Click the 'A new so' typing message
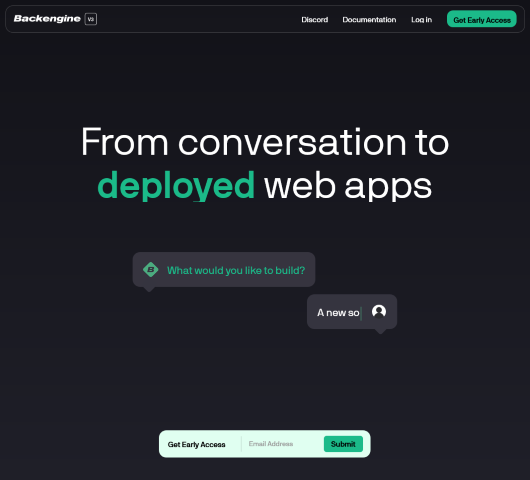The height and width of the screenshot is (480, 530). click(x=338, y=313)
